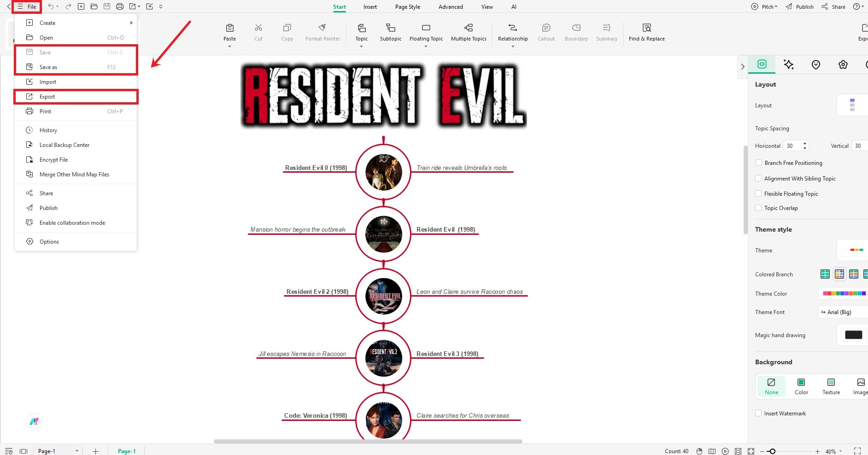Open the Undo history dropdown arrow

[x=58, y=6]
